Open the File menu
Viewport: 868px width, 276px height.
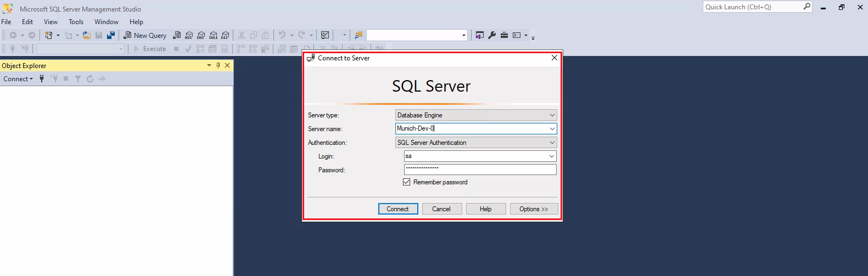[6, 21]
